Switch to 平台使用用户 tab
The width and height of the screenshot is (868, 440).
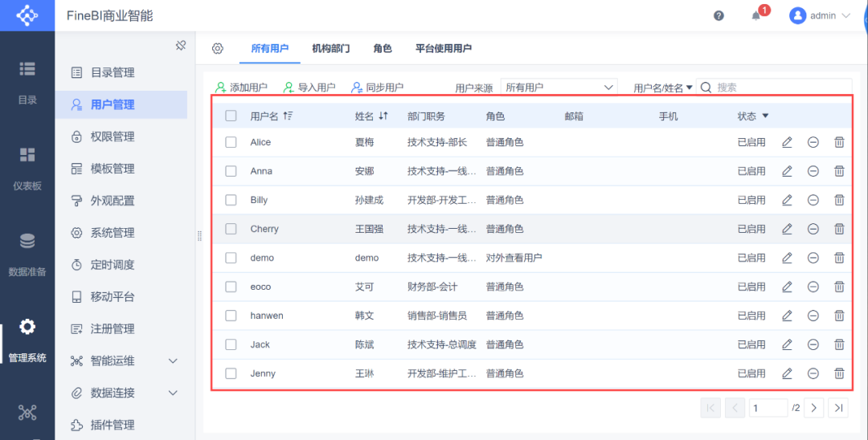444,49
